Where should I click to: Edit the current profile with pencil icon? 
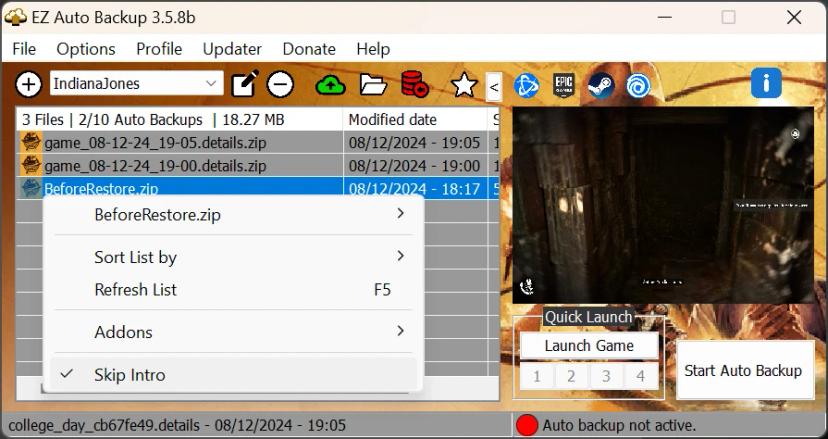coord(245,84)
